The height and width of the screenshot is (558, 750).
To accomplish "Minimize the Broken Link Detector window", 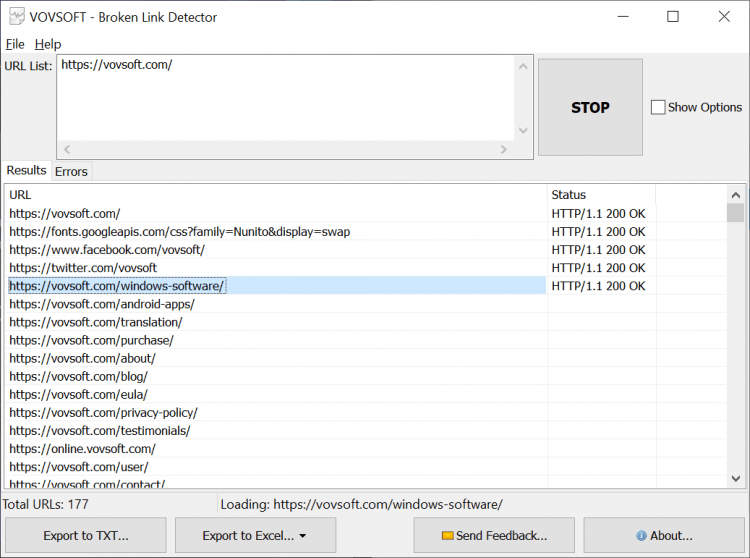I will pyautogui.click(x=623, y=17).
